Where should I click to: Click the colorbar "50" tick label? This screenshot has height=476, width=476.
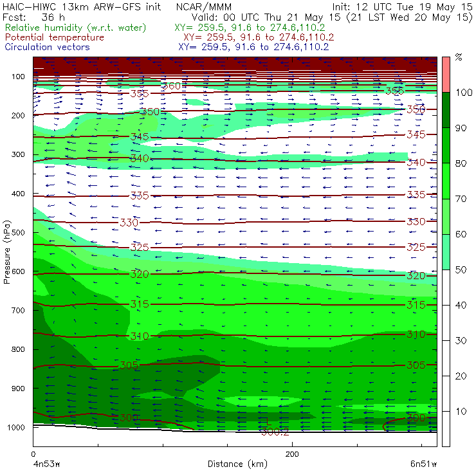tap(461, 270)
